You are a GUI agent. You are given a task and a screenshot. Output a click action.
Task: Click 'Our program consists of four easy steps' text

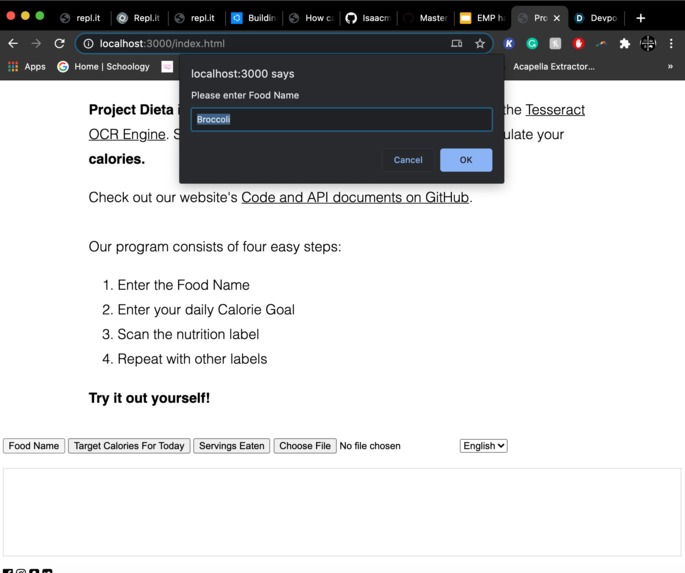215,247
